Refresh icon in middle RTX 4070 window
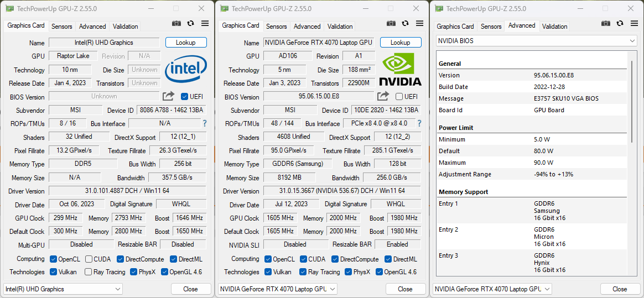 [406, 23]
